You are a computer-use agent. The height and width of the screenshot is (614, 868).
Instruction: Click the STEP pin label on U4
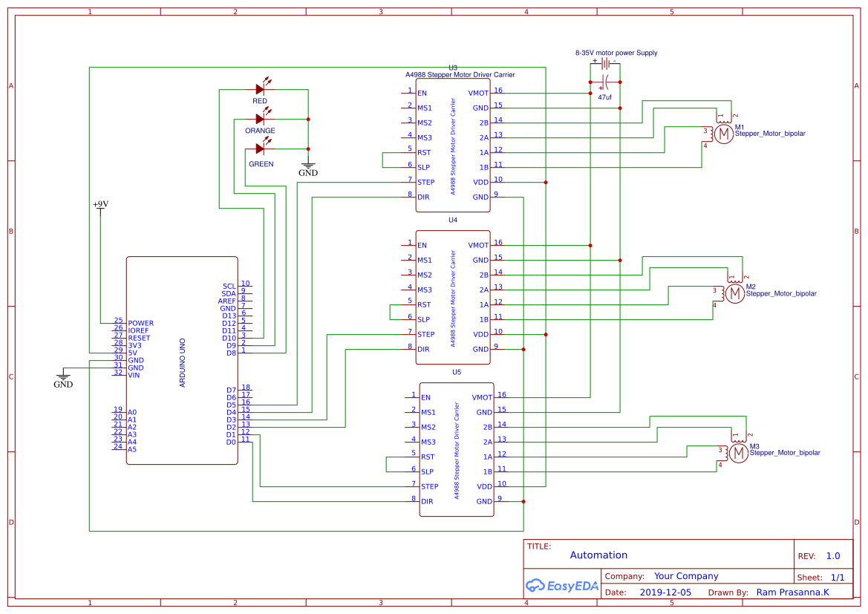tap(425, 334)
